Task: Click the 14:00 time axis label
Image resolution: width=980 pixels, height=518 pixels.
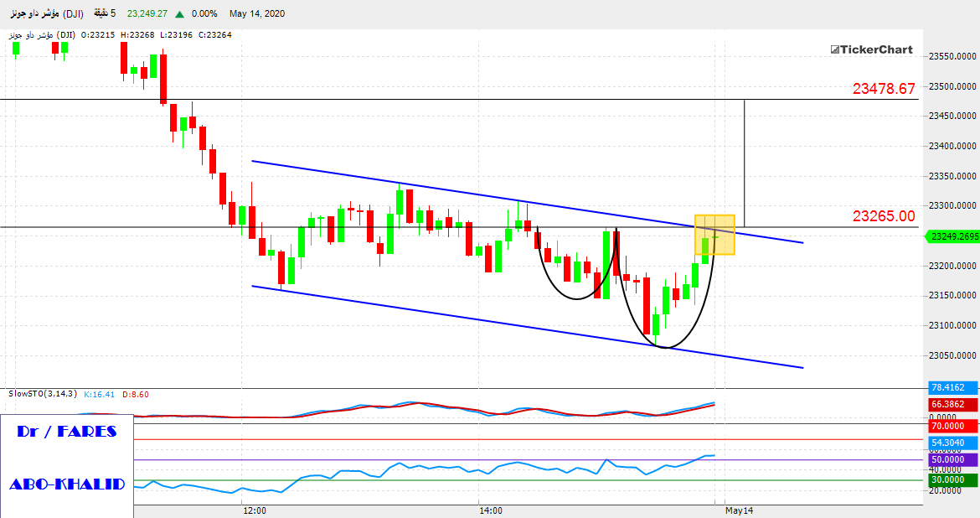Action: click(491, 510)
